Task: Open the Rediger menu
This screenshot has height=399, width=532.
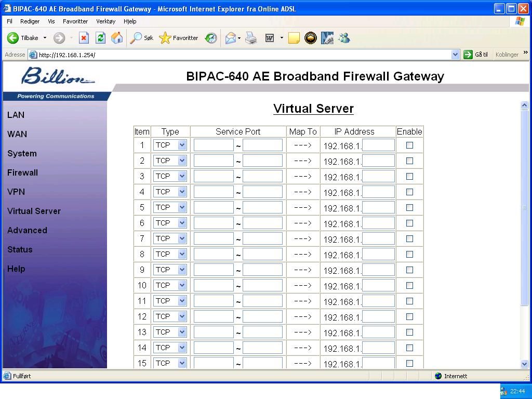Action: pyautogui.click(x=30, y=21)
